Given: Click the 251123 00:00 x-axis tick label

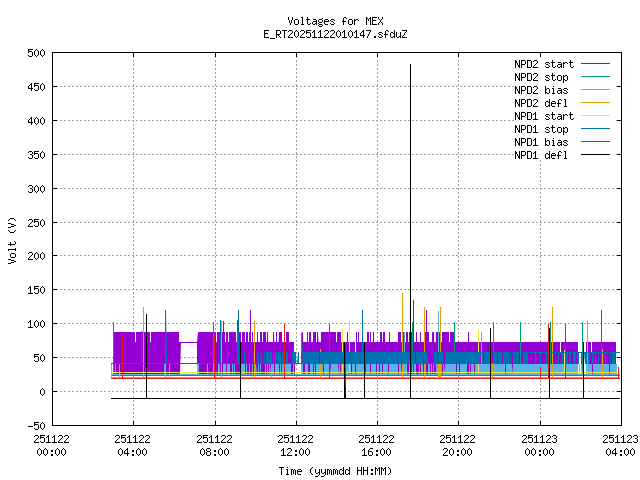Looking at the screenshot, I should [540, 444].
